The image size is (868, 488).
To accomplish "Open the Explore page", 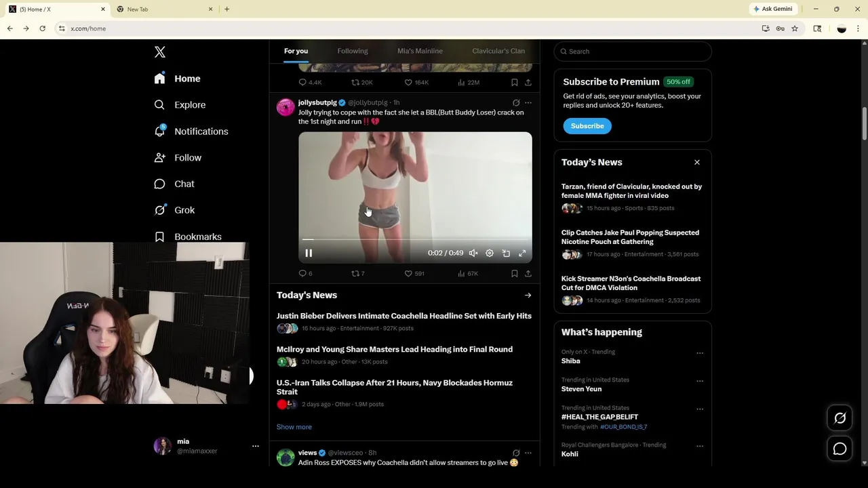I will tap(180, 105).
